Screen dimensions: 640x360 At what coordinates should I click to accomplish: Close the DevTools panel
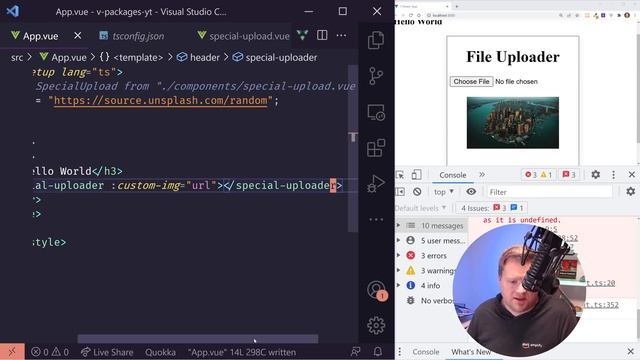[632, 175]
